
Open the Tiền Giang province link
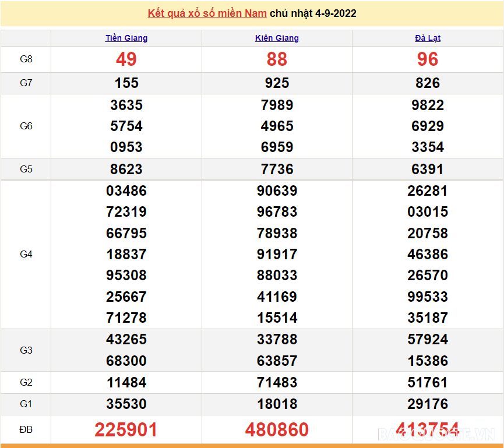tap(126, 38)
